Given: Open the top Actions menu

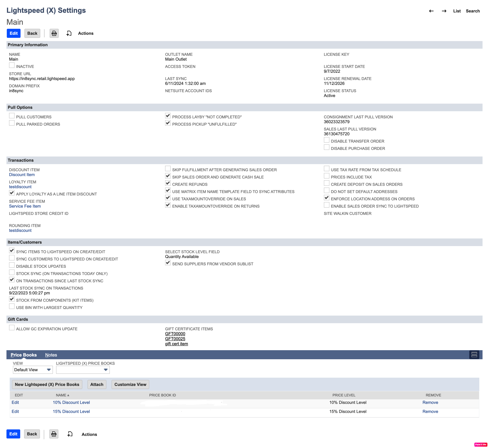Looking at the screenshot, I should click(x=86, y=33).
